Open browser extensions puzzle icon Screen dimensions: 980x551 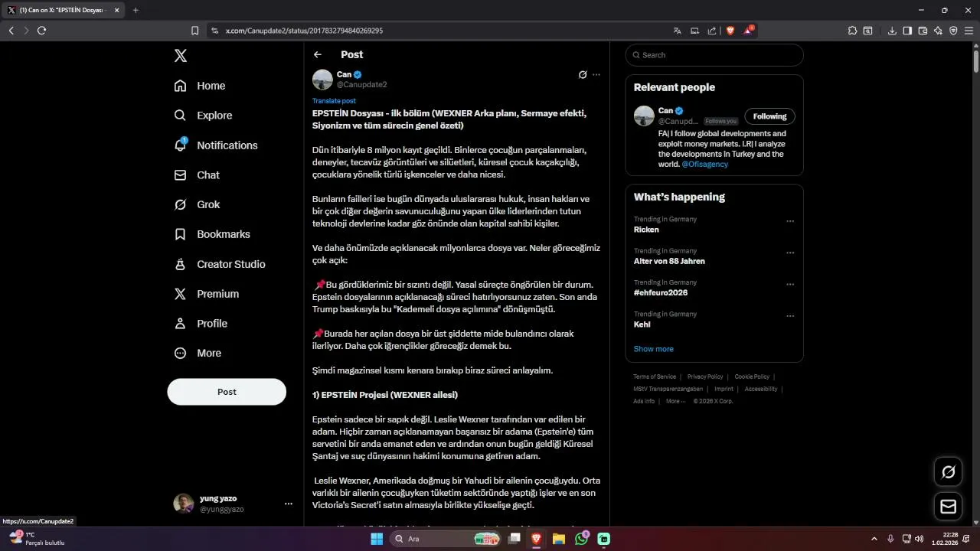(853, 31)
